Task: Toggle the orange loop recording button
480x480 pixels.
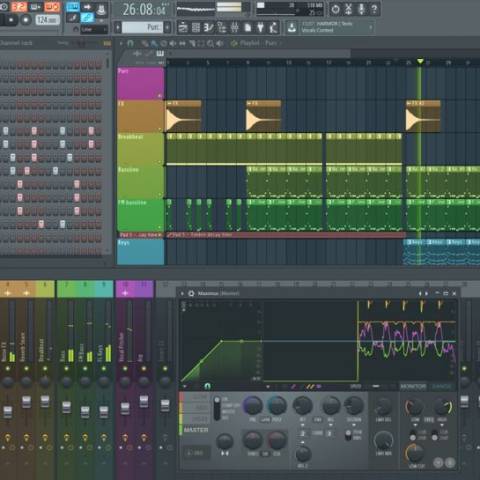Action: (x=52, y=7)
